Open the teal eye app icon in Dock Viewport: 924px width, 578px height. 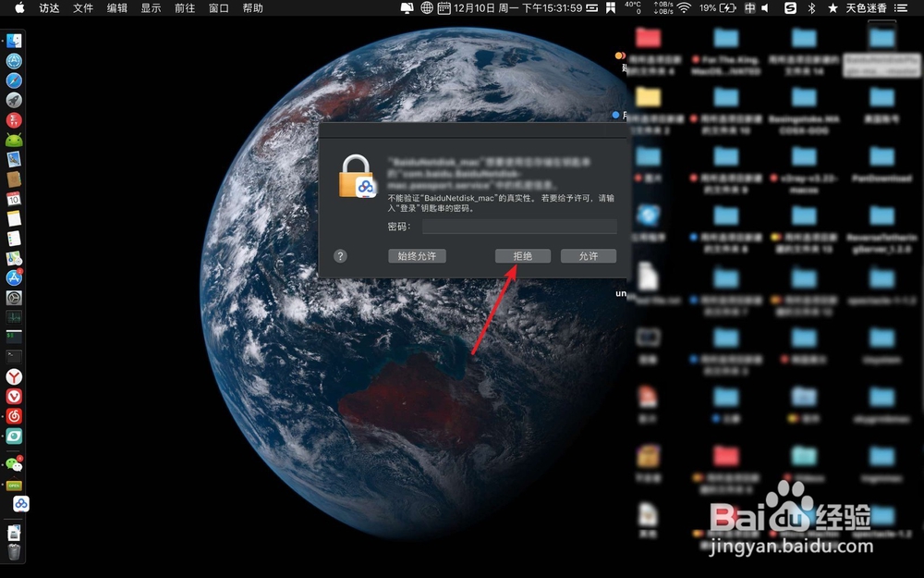tap(14, 436)
